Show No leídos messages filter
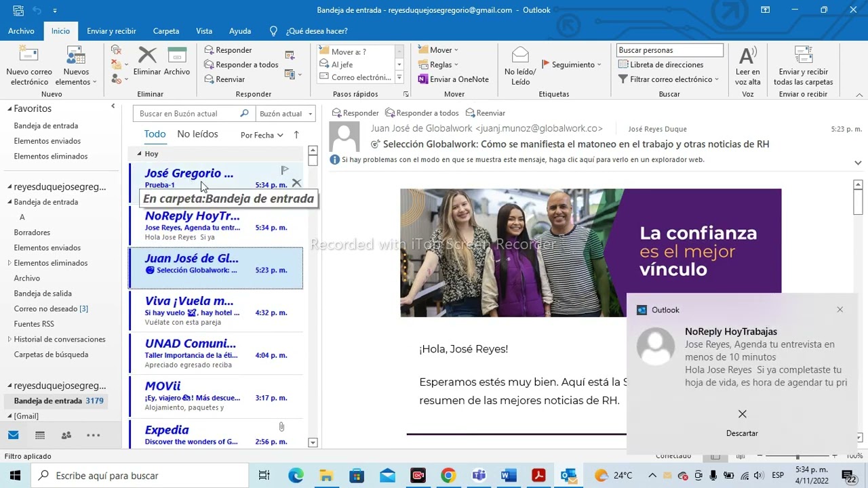The image size is (868, 488). pyautogui.click(x=197, y=134)
